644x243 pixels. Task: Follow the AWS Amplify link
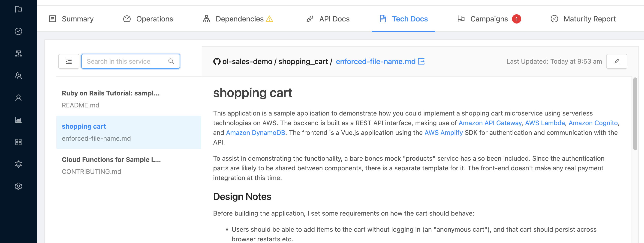[x=443, y=133]
